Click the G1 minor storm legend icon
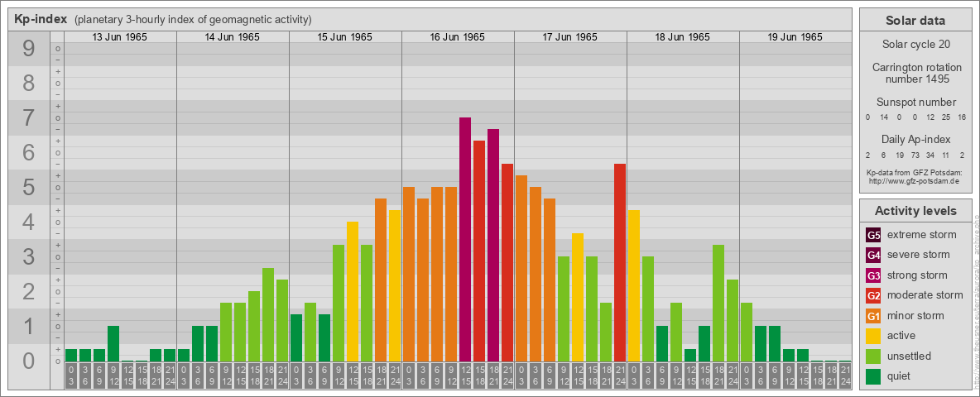980x397 pixels. point(873,316)
